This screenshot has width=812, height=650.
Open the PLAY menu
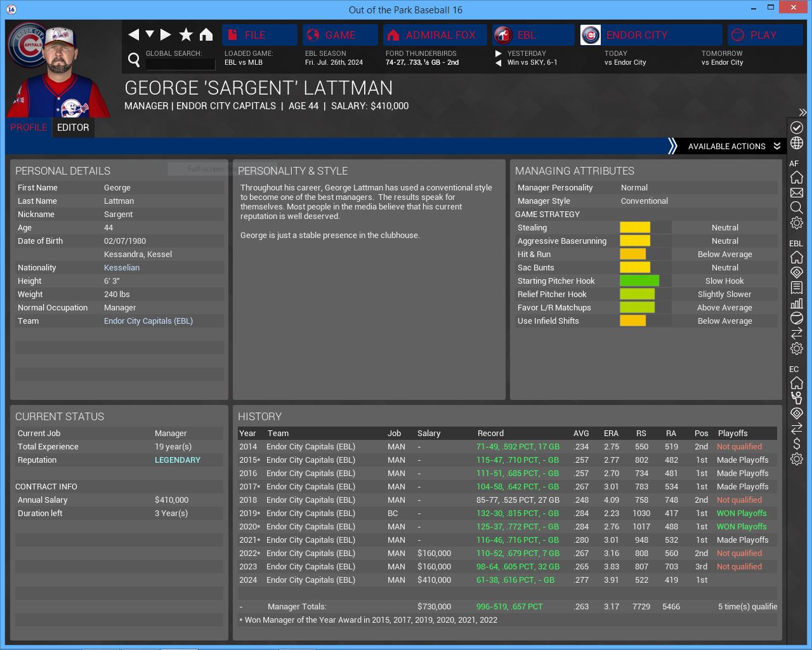(764, 35)
